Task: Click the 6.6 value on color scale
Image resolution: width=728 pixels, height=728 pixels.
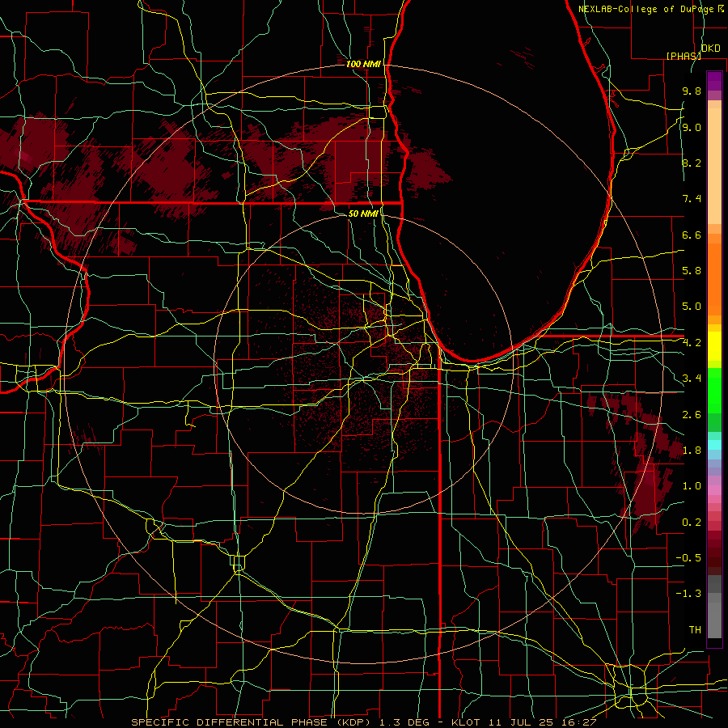Action: 692,235
